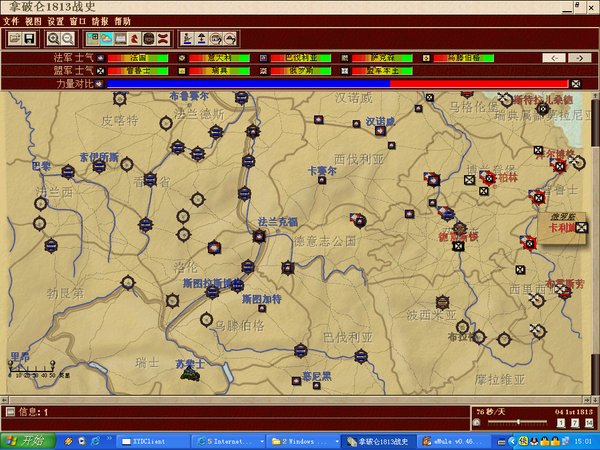Open the 文件 (File) menu

point(11,20)
